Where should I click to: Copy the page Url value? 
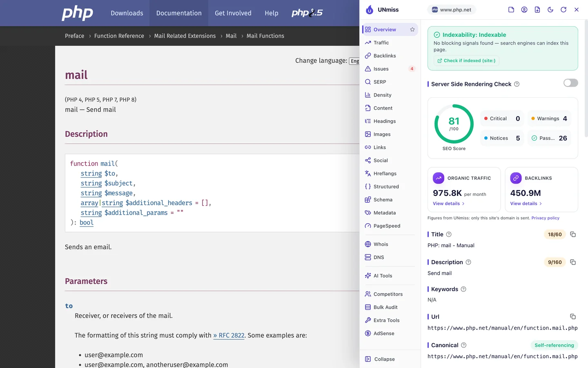click(x=573, y=316)
